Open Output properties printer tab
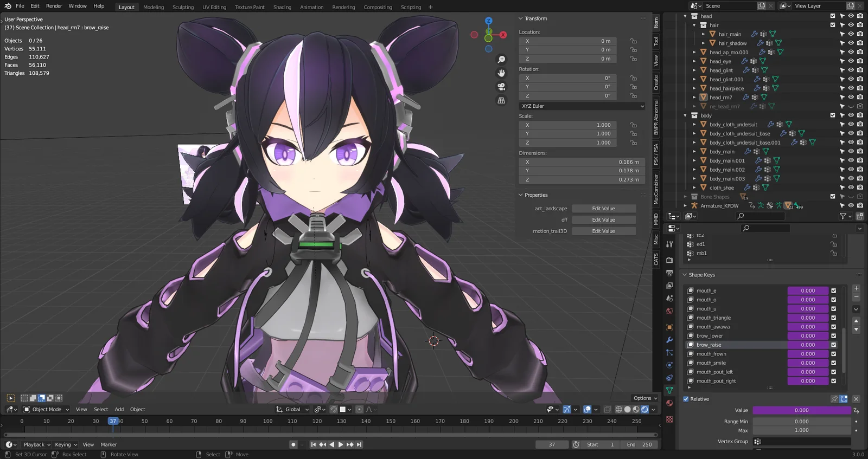The height and width of the screenshot is (459, 868). (x=669, y=273)
